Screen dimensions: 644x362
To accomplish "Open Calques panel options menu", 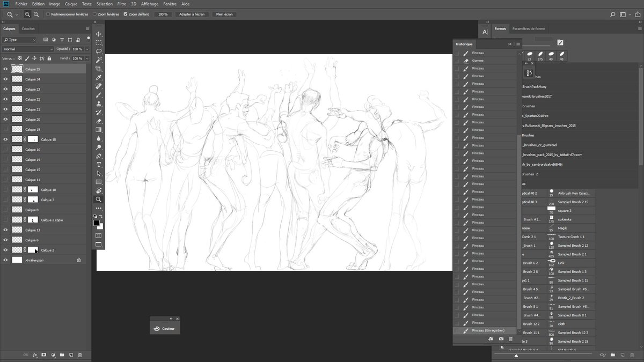I will [x=87, y=28].
